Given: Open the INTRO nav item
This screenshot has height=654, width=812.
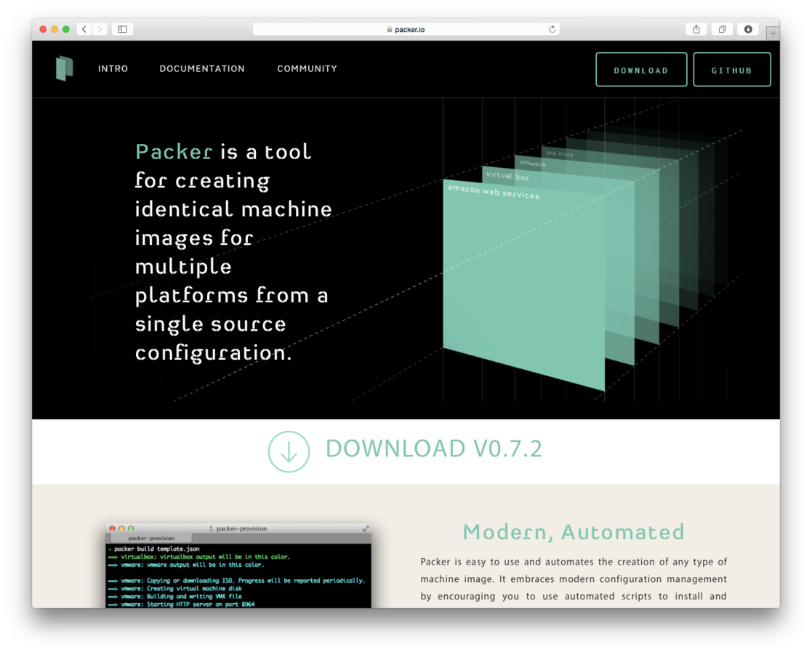Looking at the screenshot, I should [113, 68].
